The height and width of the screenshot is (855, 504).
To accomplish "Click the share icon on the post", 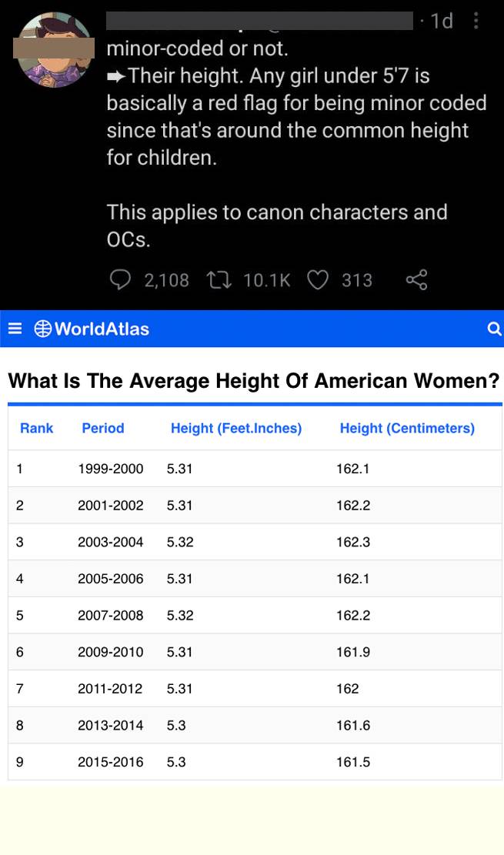I will (416, 280).
